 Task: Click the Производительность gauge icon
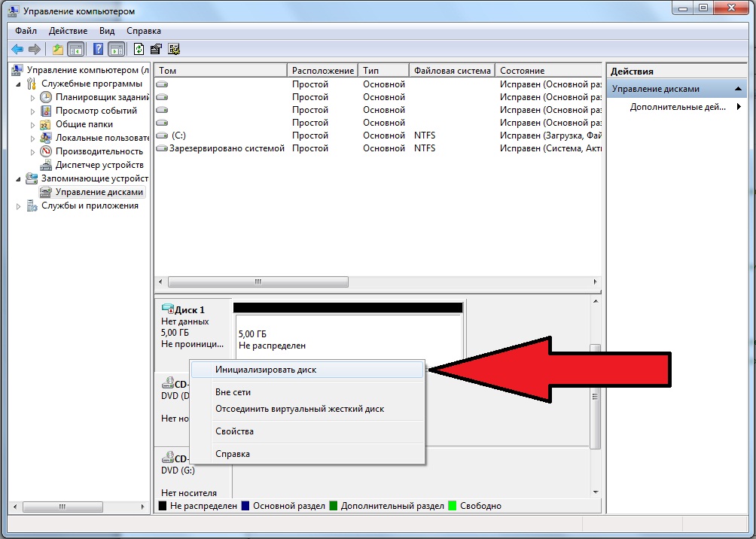tap(46, 151)
